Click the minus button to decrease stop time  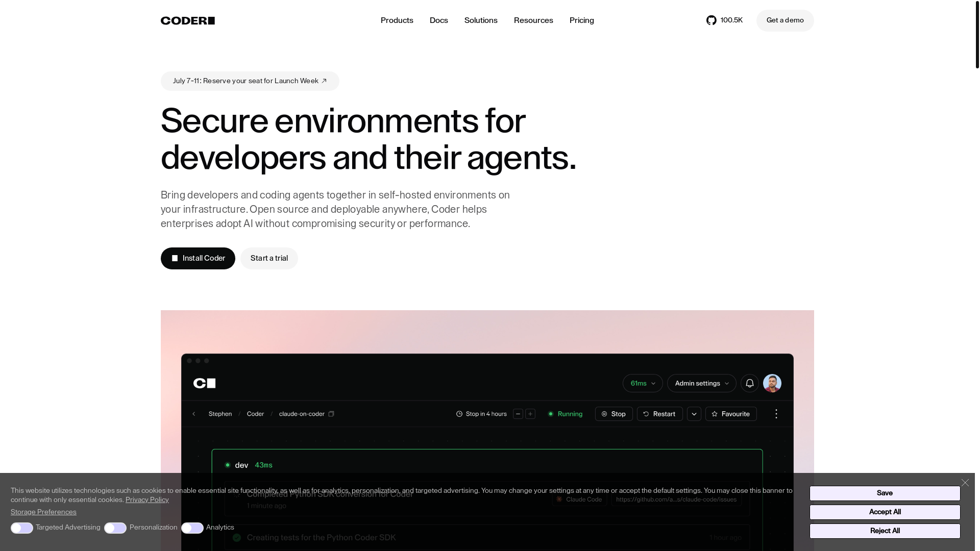click(518, 414)
